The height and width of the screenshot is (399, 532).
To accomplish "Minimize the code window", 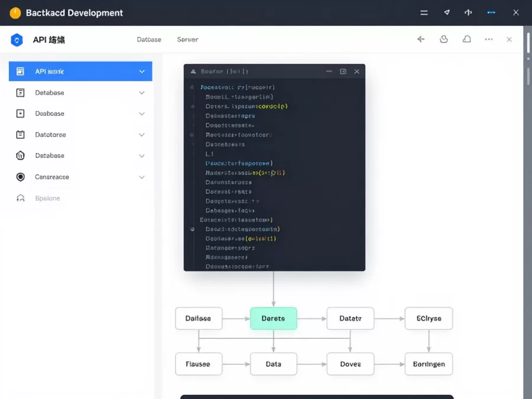I will point(329,72).
